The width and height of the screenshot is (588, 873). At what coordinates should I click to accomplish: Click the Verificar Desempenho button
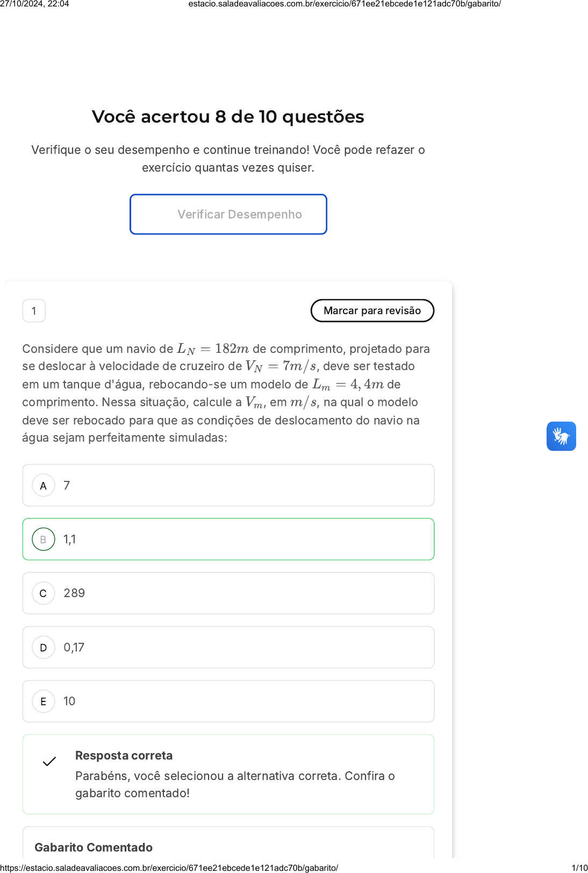(x=228, y=215)
